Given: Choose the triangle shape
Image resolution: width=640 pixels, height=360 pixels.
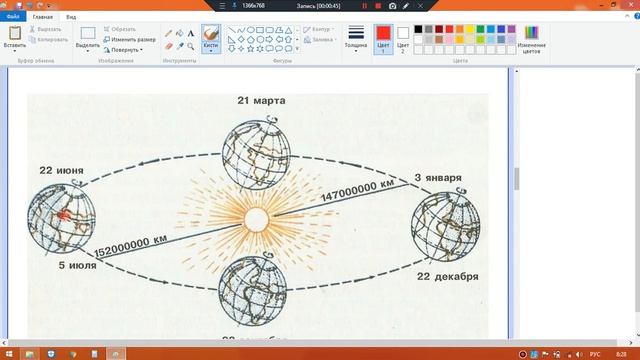Looking at the screenshot, I should coord(289,30).
